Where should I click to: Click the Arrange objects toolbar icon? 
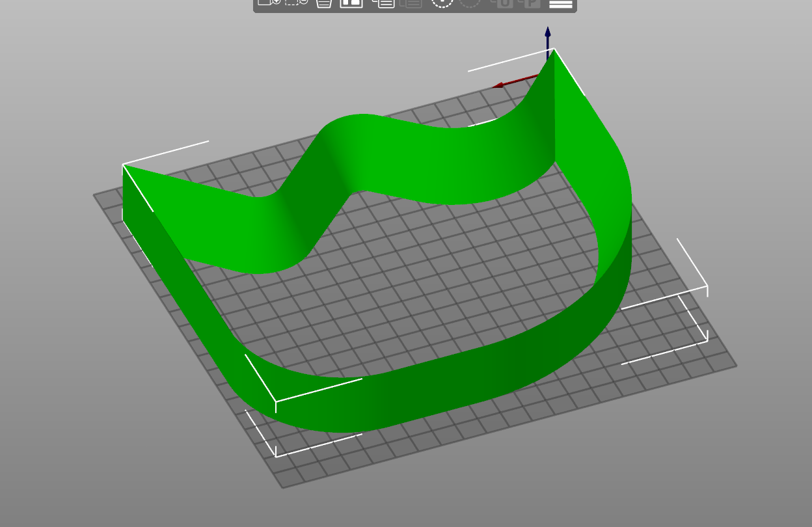[x=351, y=3]
